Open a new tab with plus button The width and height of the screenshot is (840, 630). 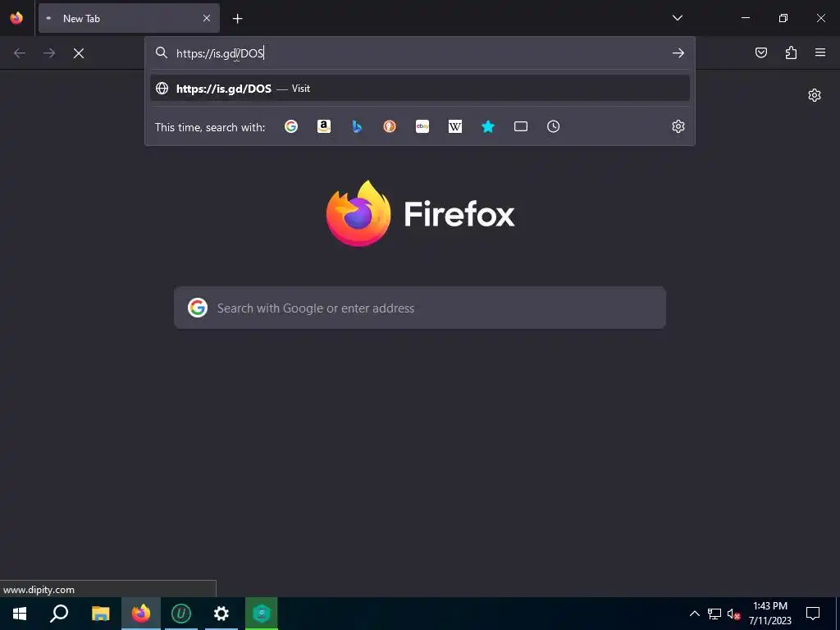[x=237, y=19]
